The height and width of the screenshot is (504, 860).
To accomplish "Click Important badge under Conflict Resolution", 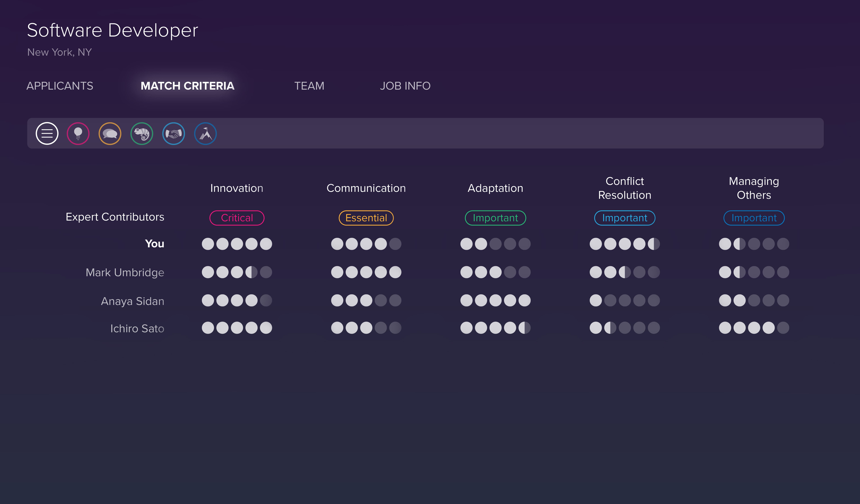I will [x=625, y=218].
